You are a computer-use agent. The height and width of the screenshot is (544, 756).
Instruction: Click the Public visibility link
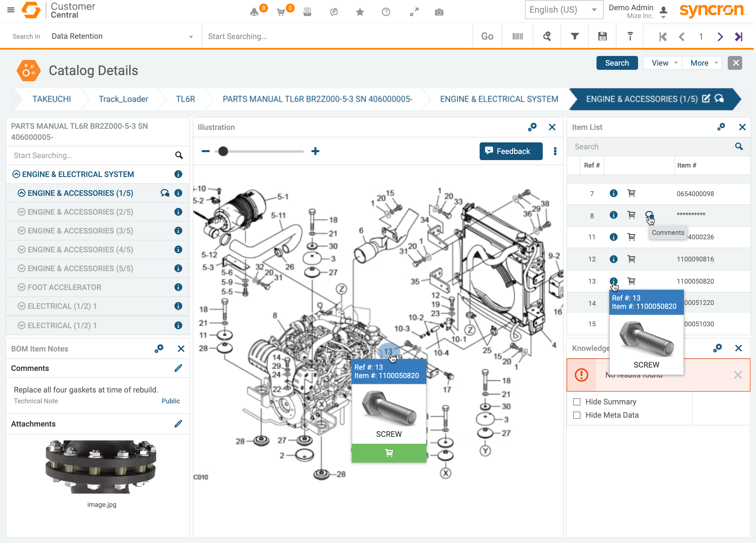coord(170,401)
